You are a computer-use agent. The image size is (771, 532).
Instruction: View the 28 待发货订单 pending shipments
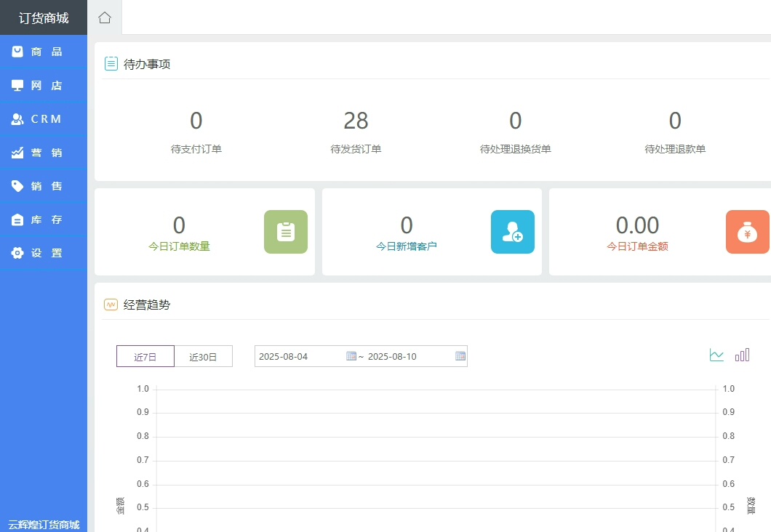[356, 121]
